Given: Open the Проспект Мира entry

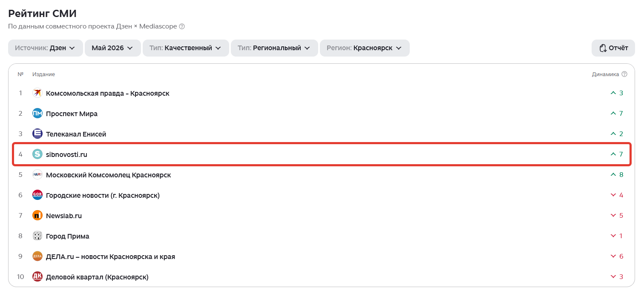Looking at the screenshot, I should tap(72, 114).
